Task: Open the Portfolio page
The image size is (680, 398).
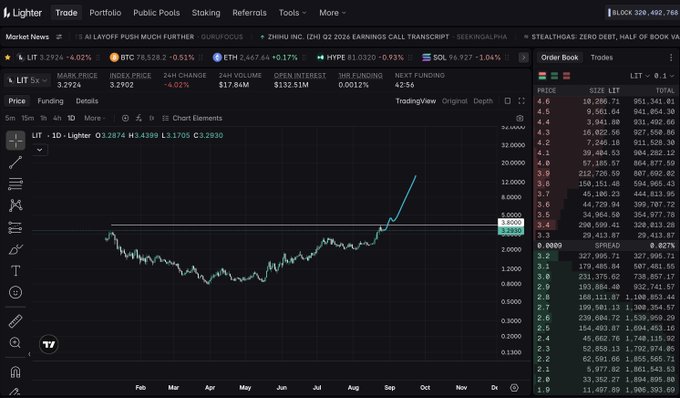Action: 105,13
